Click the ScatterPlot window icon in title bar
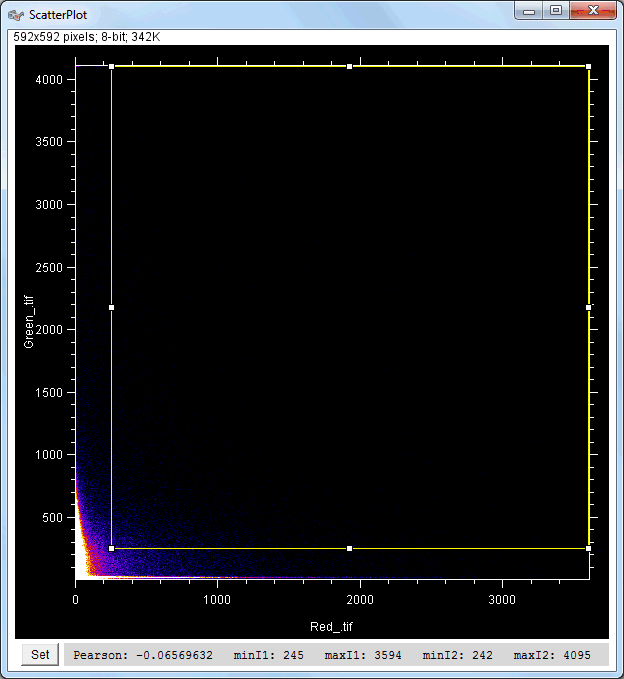 click(16, 13)
